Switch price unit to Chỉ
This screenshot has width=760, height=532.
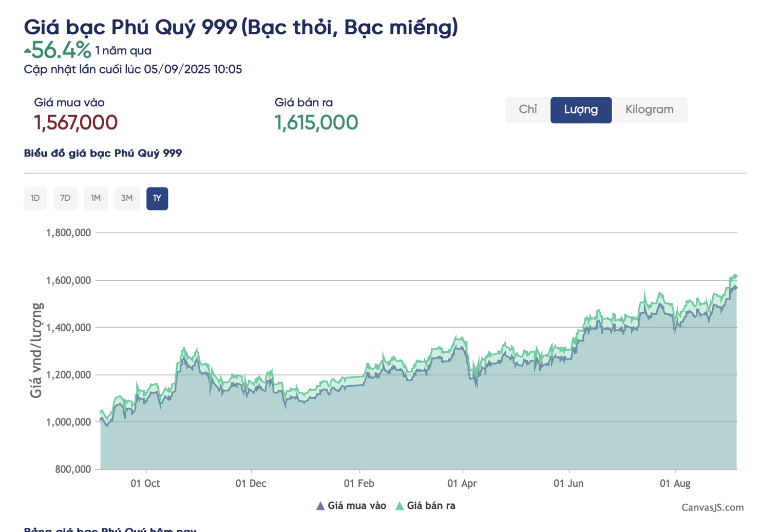[527, 110]
